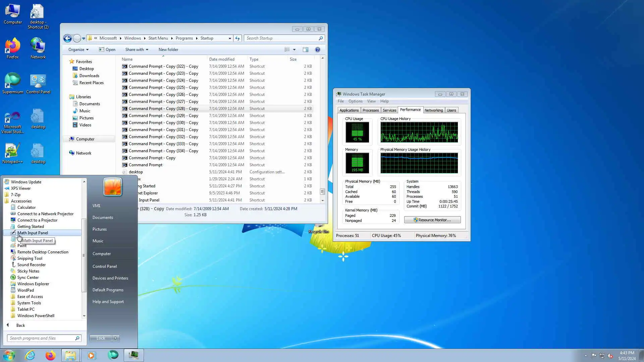
Task: Open the Options menu in Task Manager
Action: [355, 101]
